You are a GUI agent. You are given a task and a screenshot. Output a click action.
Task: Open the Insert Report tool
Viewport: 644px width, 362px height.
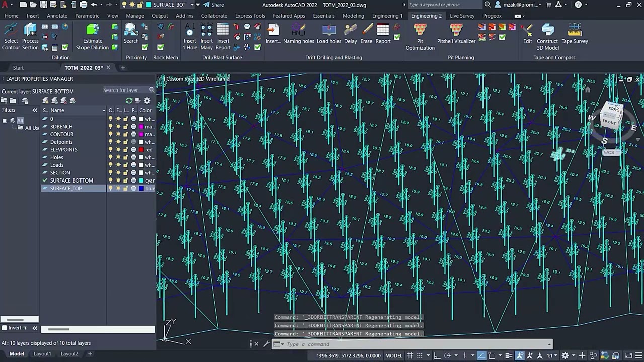coord(223,36)
